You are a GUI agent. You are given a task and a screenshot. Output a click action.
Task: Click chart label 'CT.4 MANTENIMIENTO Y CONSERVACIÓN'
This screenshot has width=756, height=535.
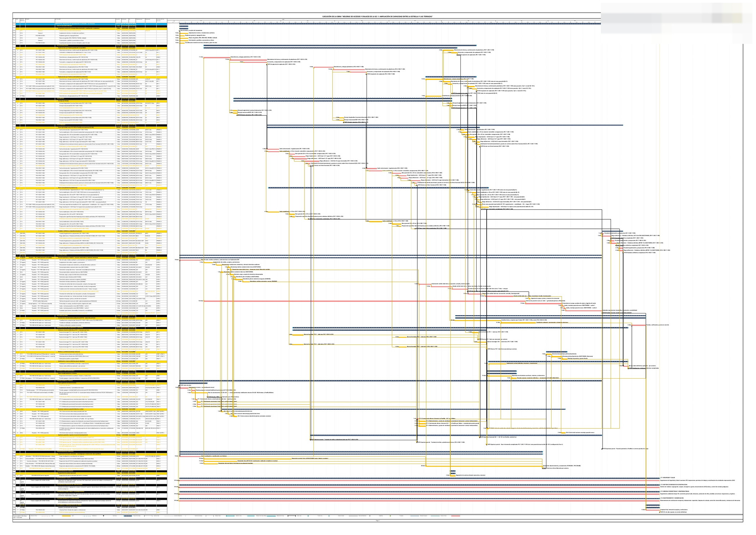(673, 498)
